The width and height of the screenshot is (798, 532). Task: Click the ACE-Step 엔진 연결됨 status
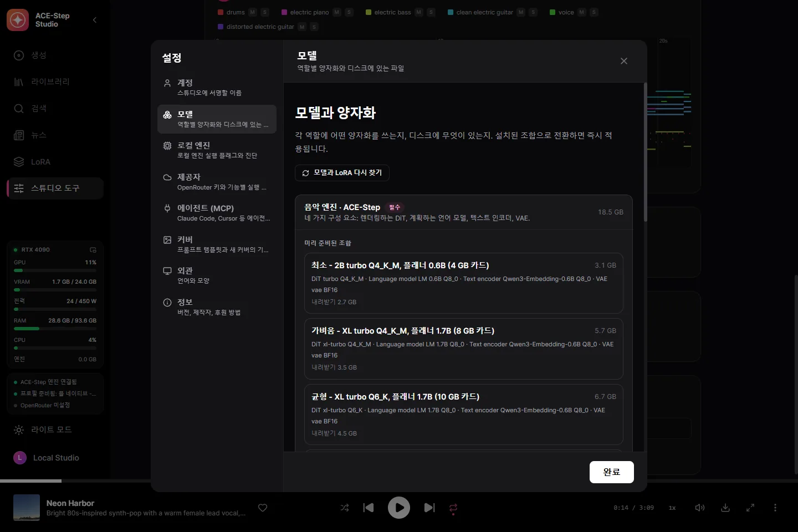[x=49, y=382]
